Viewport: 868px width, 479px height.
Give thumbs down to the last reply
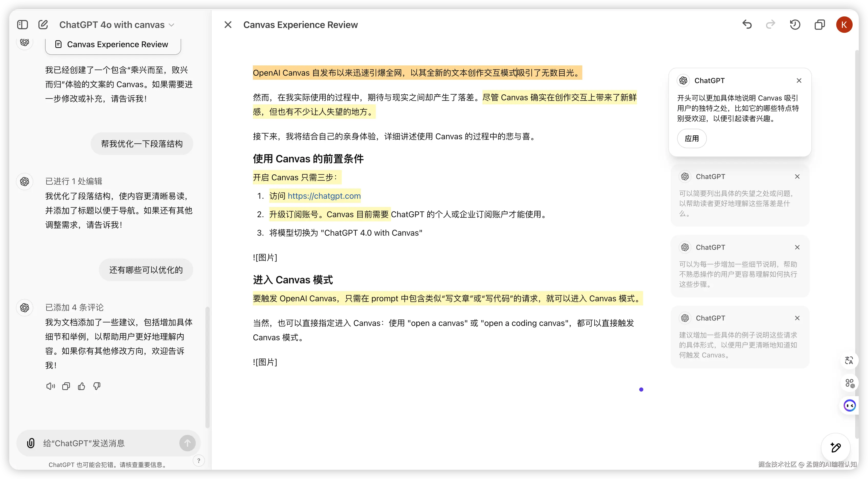[97, 387]
